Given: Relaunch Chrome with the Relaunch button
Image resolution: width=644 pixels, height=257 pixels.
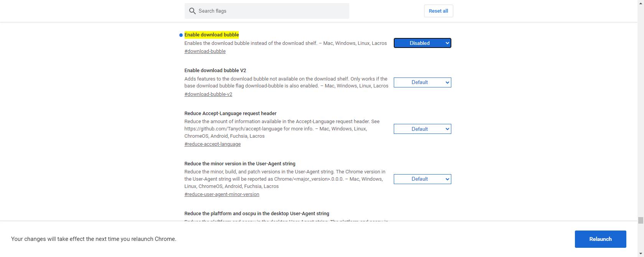Looking at the screenshot, I should point(600,239).
